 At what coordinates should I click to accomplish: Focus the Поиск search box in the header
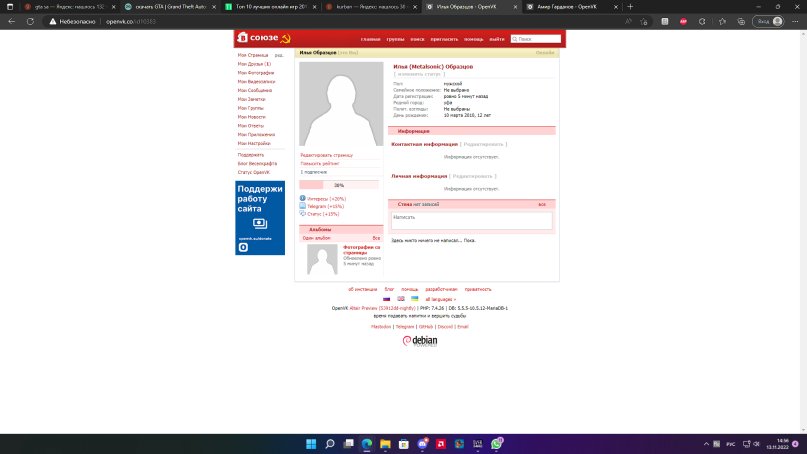pyautogui.click(x=536, y=39)
